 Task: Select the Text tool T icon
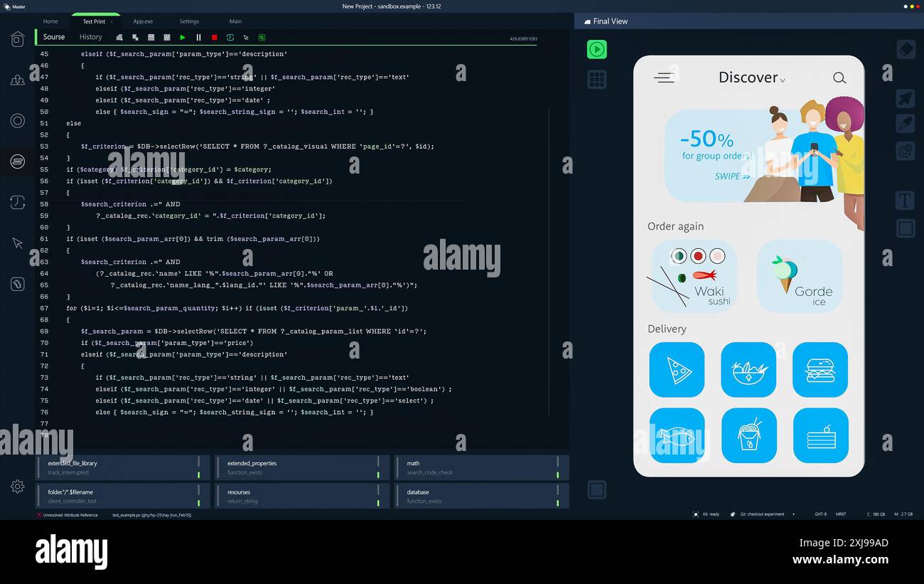pyautogui.click(x=905, y=201)
